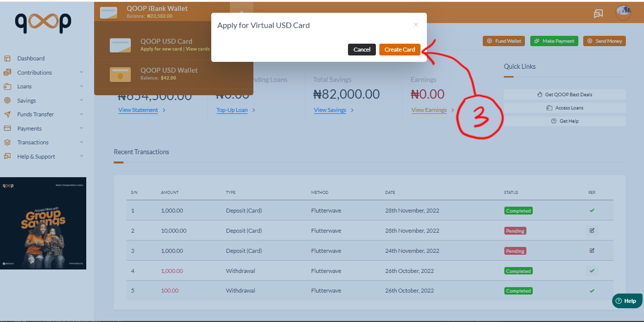Open the messages chat icon
Screen dimensions: 644x322
click(x=598, y=13)
